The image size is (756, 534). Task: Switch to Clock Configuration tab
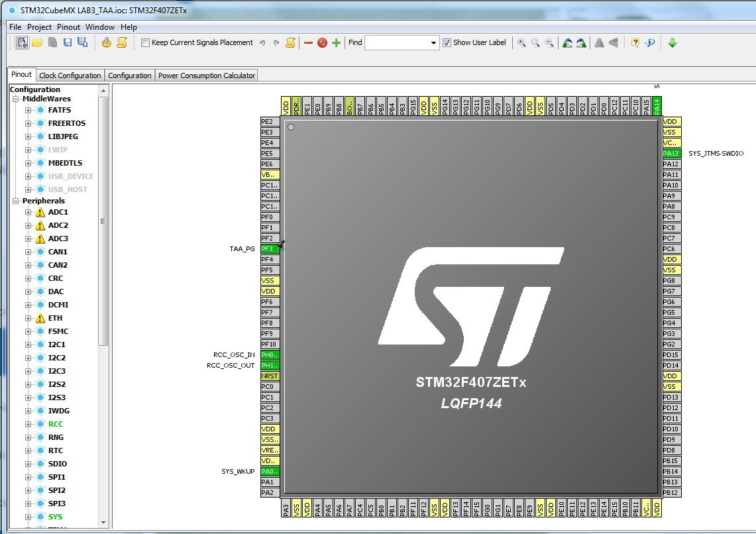70,75
